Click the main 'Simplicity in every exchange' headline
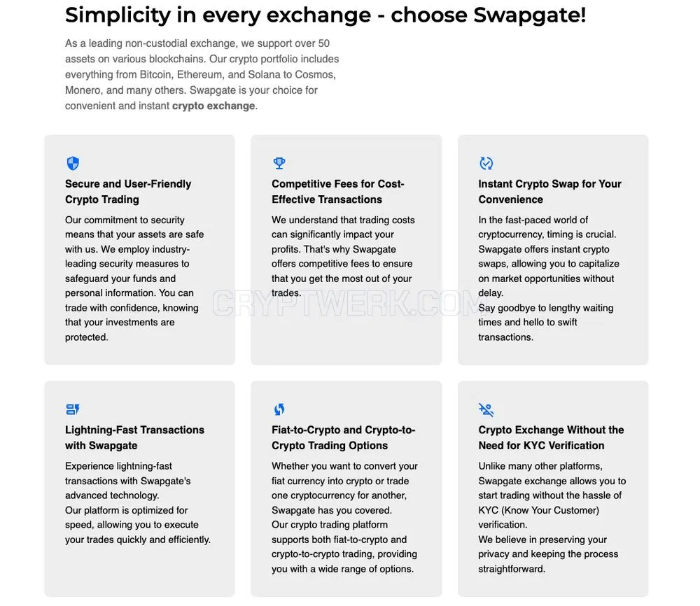This screenshot has width=700, height=606. (x=325, y=15)
